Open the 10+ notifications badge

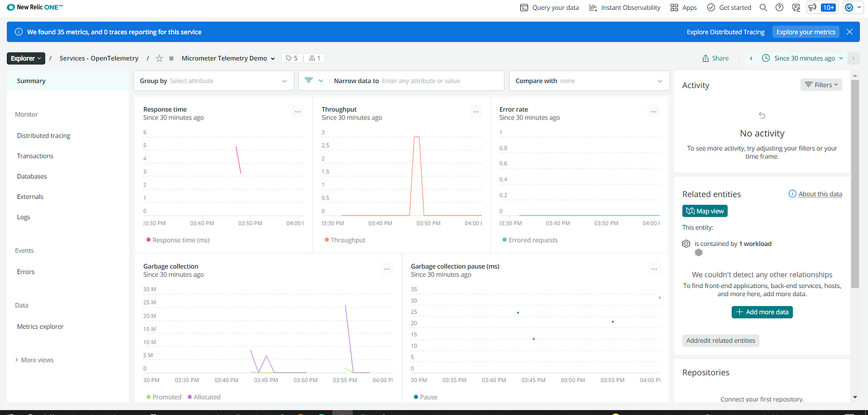click(828, 7)
